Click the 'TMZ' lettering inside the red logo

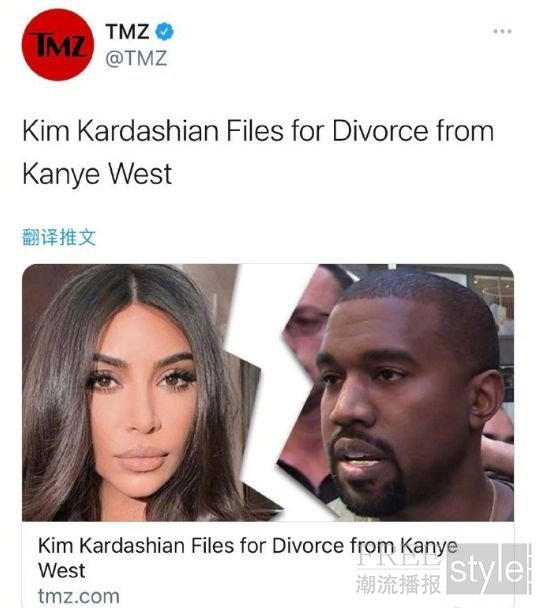59,45
